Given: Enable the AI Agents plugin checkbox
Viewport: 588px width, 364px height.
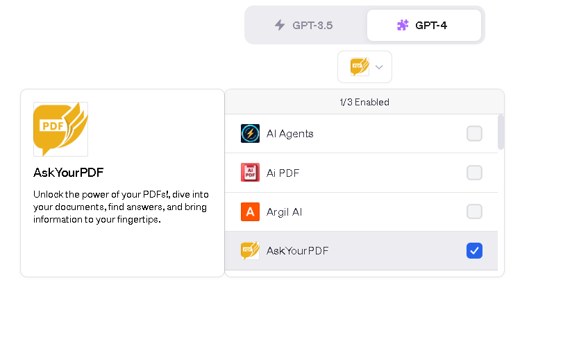Looking at the screenshot, I should 474,134.
